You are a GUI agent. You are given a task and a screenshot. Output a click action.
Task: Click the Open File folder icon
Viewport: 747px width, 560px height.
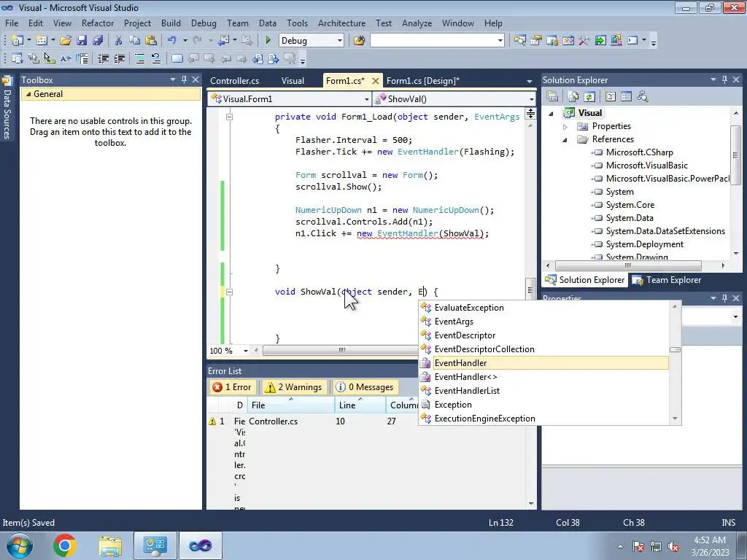pyautogui.click(x=66, y=41)
